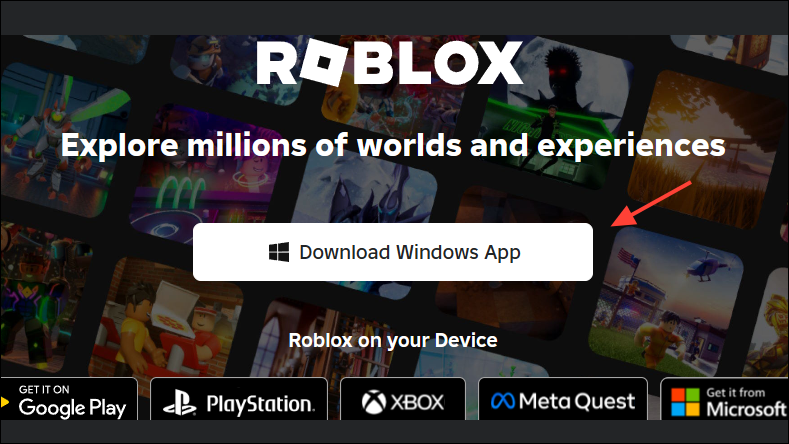
Task: Select the helicopter and flag game thumbnail
Action: [x=669, y=301]
